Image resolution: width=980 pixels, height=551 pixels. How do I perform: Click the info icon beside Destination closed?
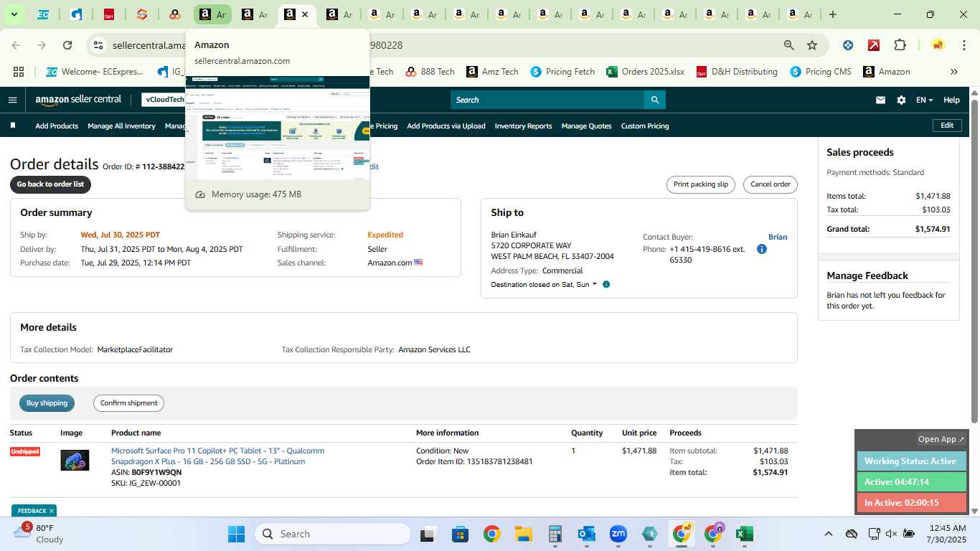click(606, 285)
